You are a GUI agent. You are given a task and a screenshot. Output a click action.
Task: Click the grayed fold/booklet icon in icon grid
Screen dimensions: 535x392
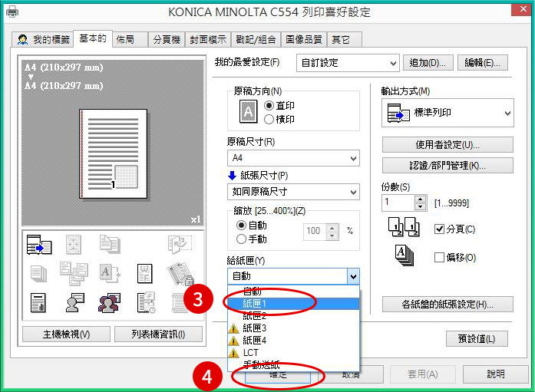point(180,244)
